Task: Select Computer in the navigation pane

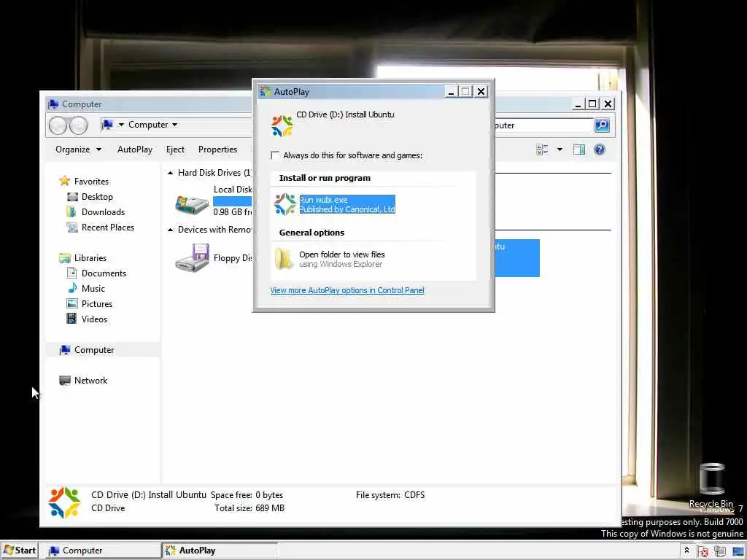Action: point(94,350)
